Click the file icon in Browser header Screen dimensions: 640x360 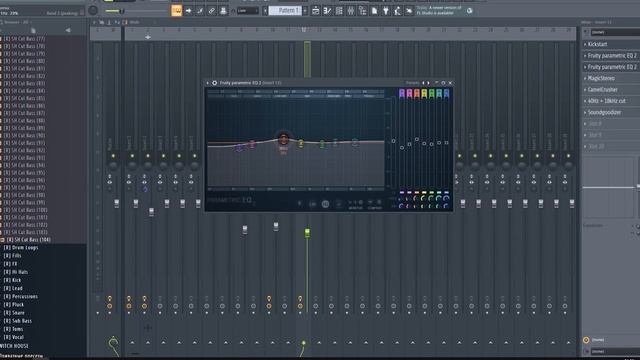point(33,30)
